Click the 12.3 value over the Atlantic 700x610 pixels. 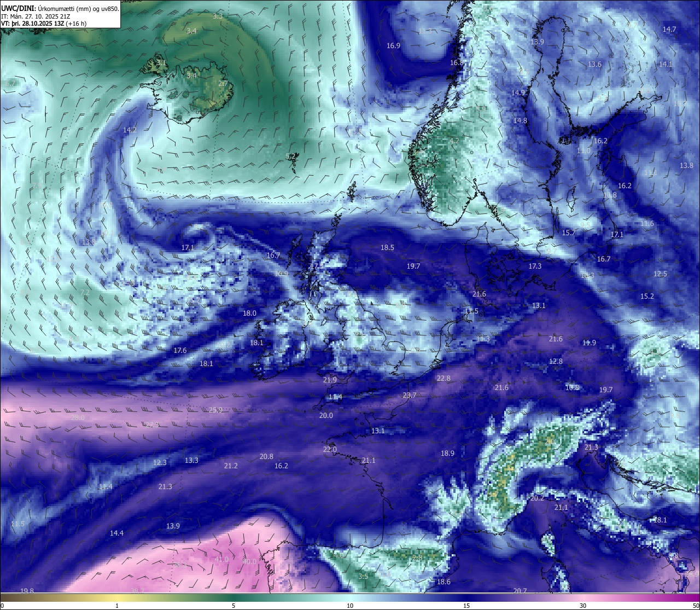click(160, 463)
